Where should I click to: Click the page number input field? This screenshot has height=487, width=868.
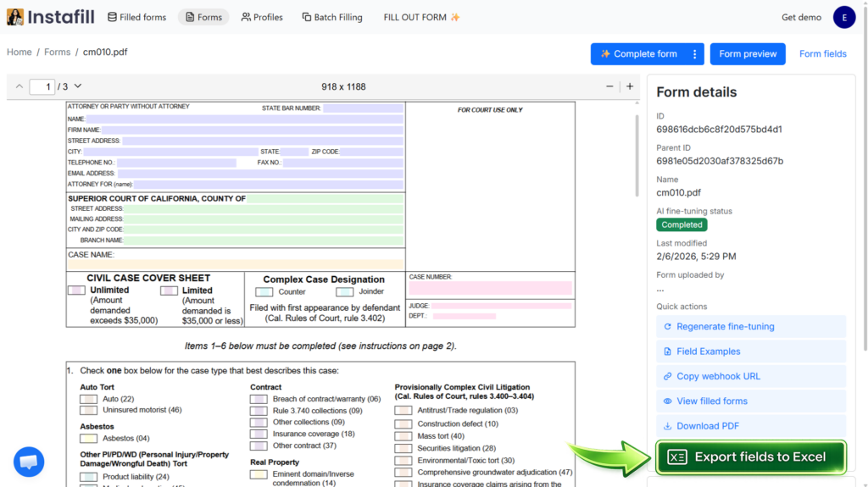(x=42, y=86)
